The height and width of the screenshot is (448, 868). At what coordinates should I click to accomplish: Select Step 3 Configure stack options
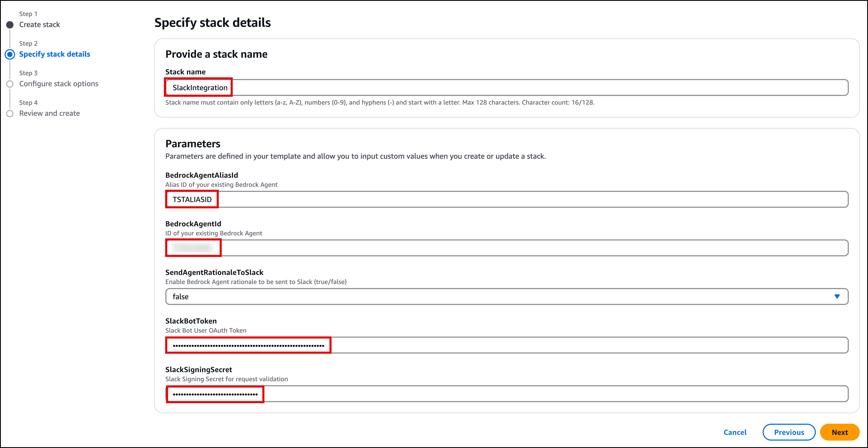(x=59, y=84)
